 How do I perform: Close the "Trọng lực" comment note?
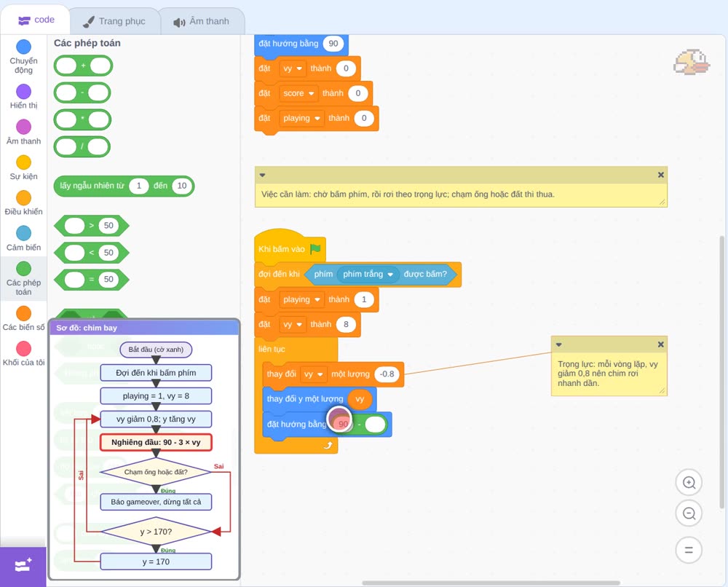661,344
